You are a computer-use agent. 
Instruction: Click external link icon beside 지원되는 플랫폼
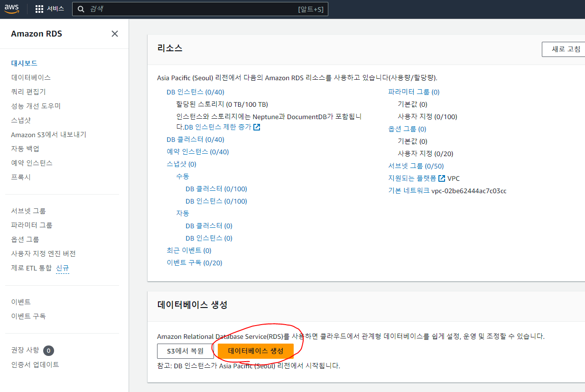tap(442, 178)
